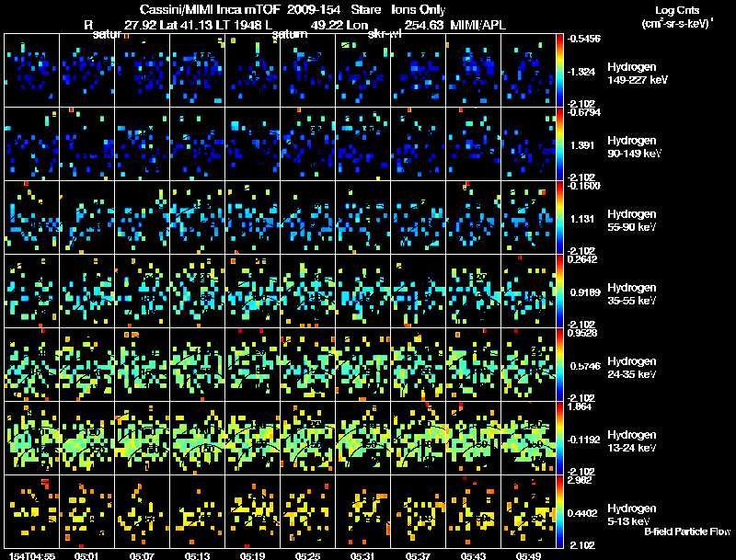Click the 05:43 time axis label

473,556
